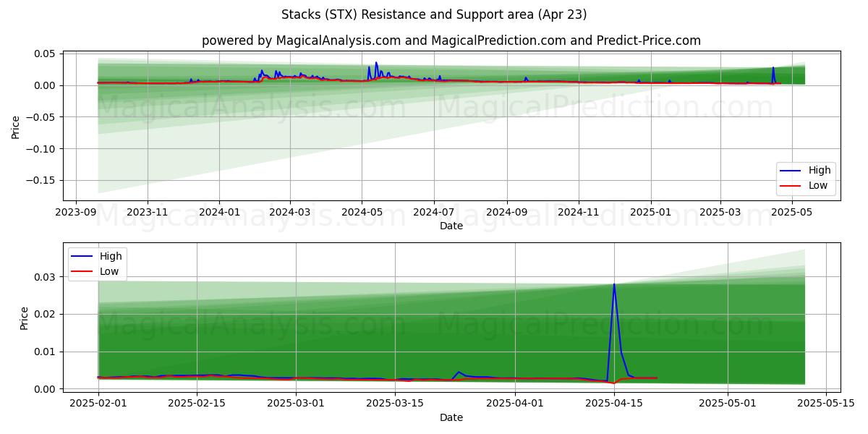Screen dimensions: 868x434
Task: Click the '2025-03-01' date tick label
Action: click(297, 404)
